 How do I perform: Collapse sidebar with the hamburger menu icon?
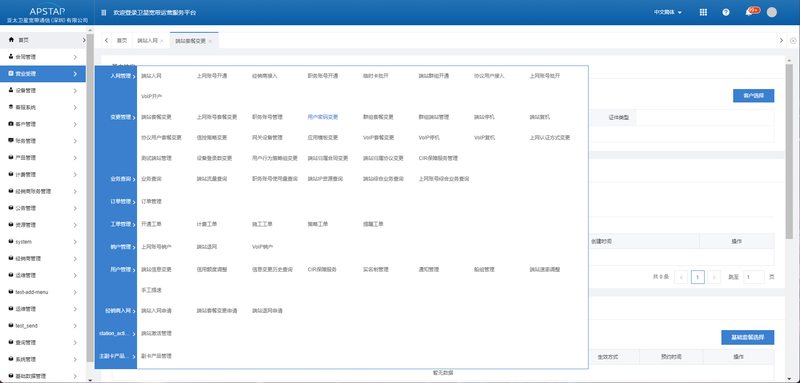pos(104,12)
